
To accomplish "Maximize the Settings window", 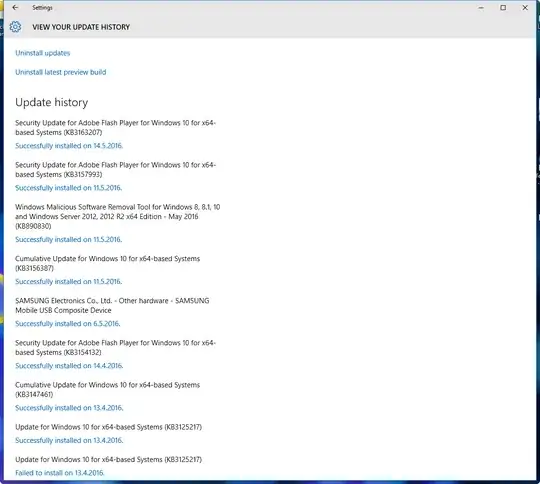I will point(503,7).
